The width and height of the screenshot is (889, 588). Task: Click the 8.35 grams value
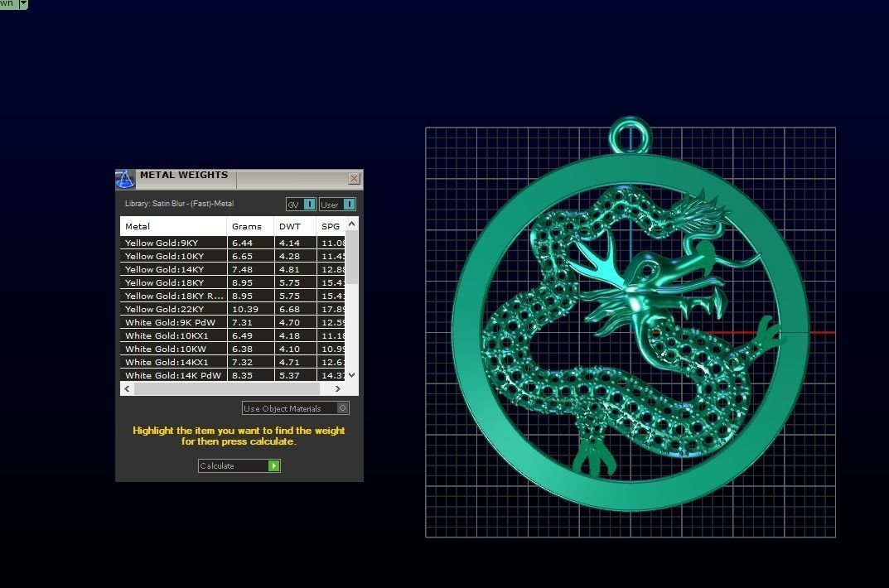[x=242, y=375]
